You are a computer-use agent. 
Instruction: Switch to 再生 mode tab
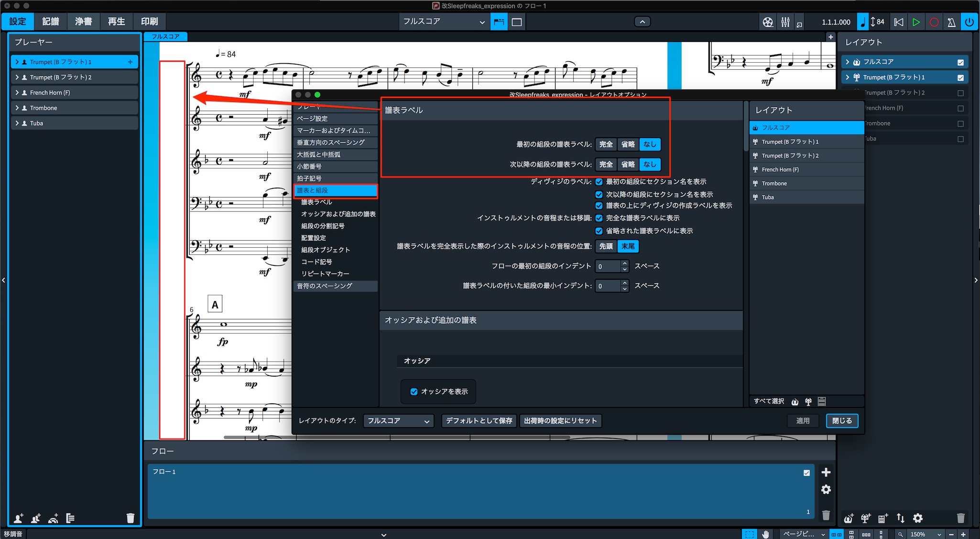point(117,22)
